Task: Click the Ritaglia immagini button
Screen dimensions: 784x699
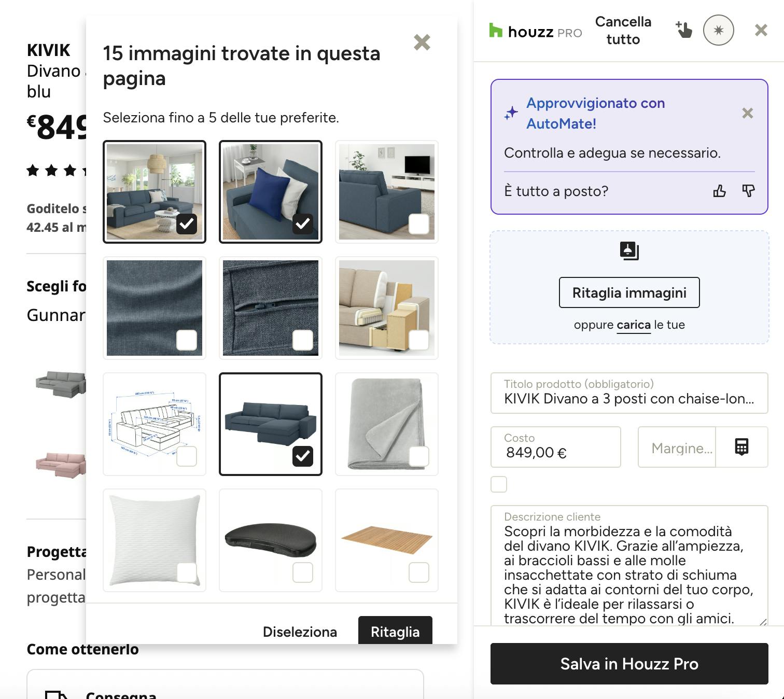Action: click(x=629, y=292)
